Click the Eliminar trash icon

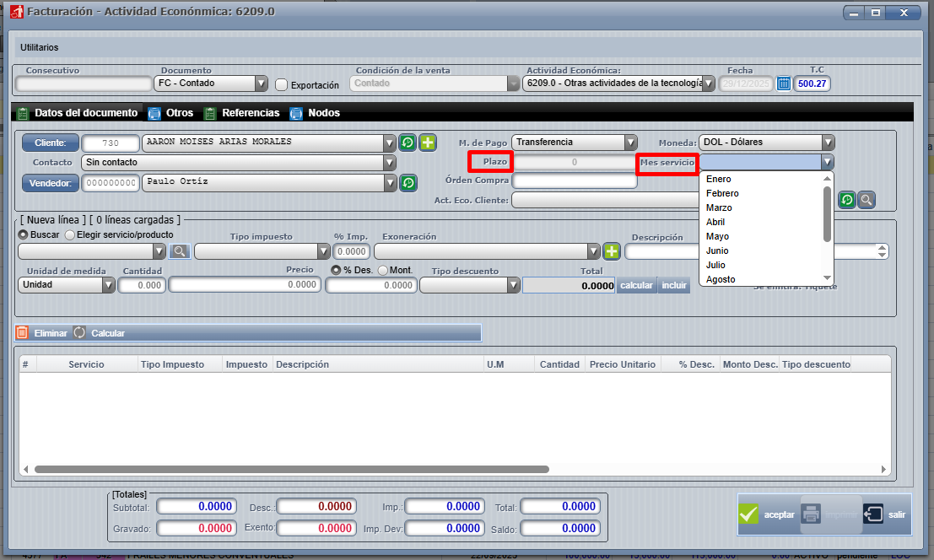(22, 333)
